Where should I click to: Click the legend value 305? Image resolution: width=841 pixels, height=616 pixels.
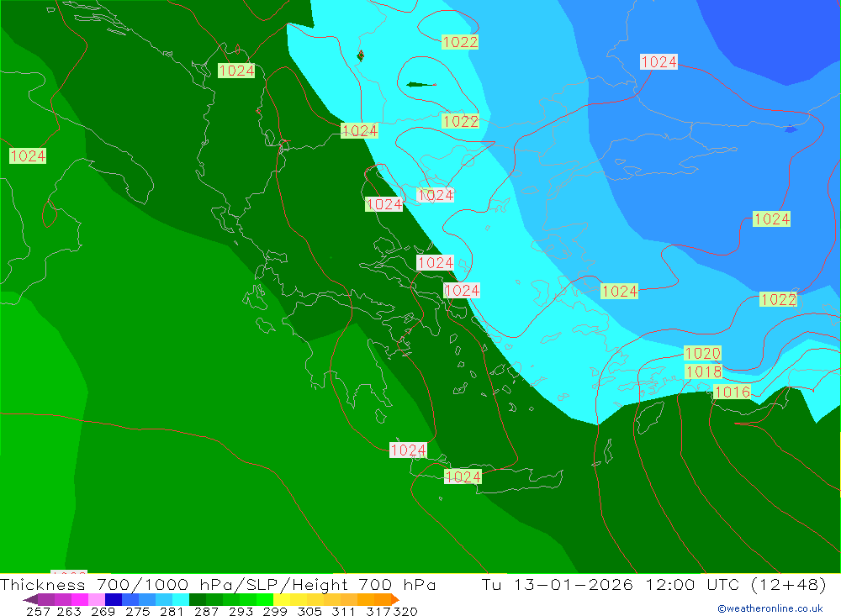(x=309, y=611)
